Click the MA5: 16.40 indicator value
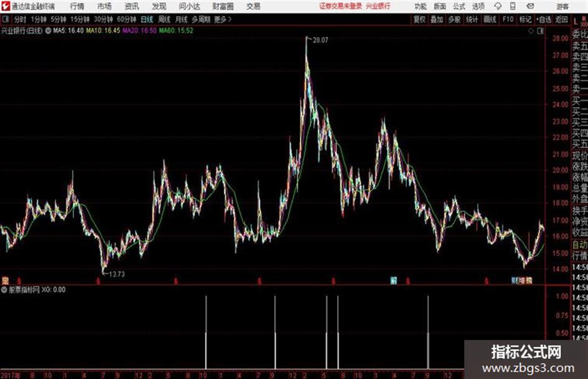Screen dimensions: 588x379 (68, 30)
